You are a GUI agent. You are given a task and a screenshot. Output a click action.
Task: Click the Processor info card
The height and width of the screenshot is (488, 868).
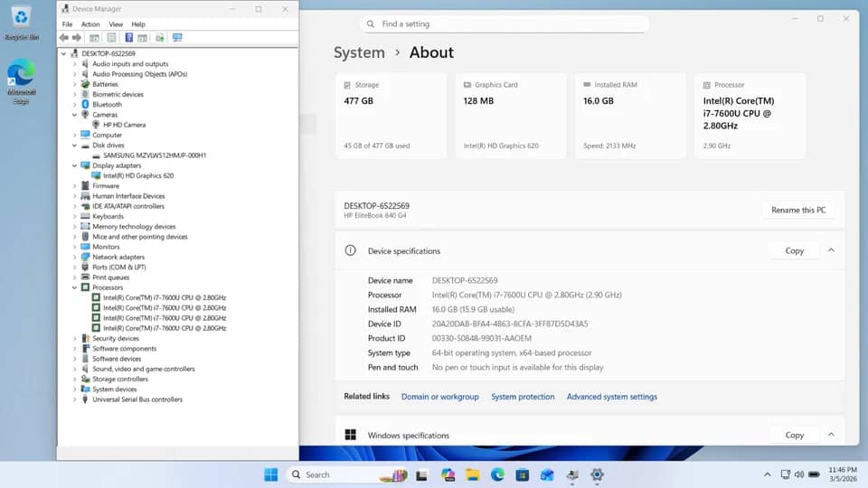[x=750, y=116]
